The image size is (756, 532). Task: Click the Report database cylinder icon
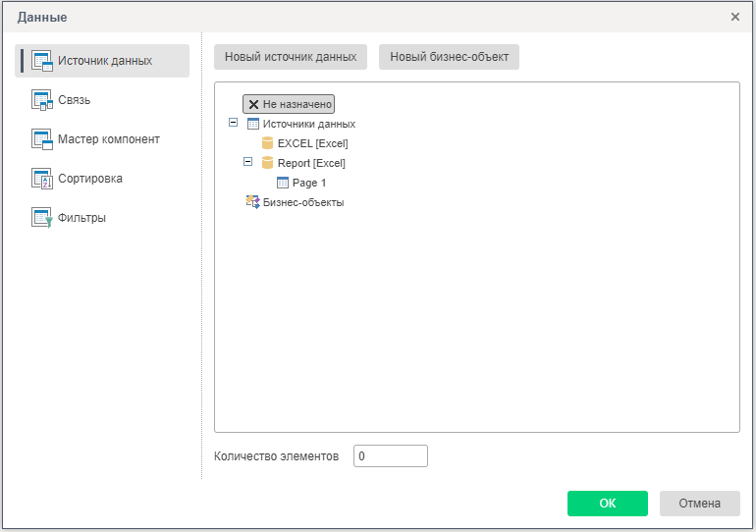point(267,163)
